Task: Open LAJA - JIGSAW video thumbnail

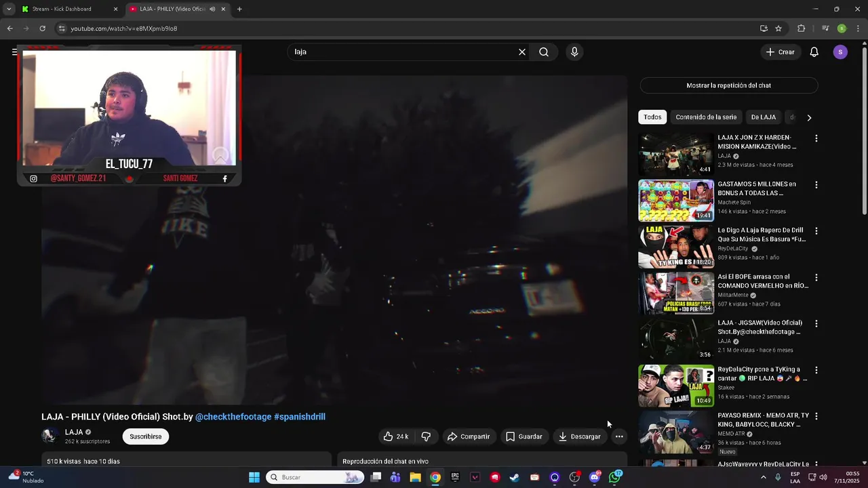Action: 676,340
